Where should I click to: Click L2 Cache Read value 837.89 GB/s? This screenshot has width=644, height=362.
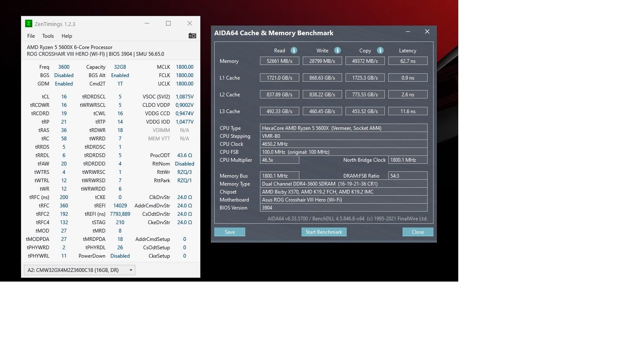tap(279, 95)
